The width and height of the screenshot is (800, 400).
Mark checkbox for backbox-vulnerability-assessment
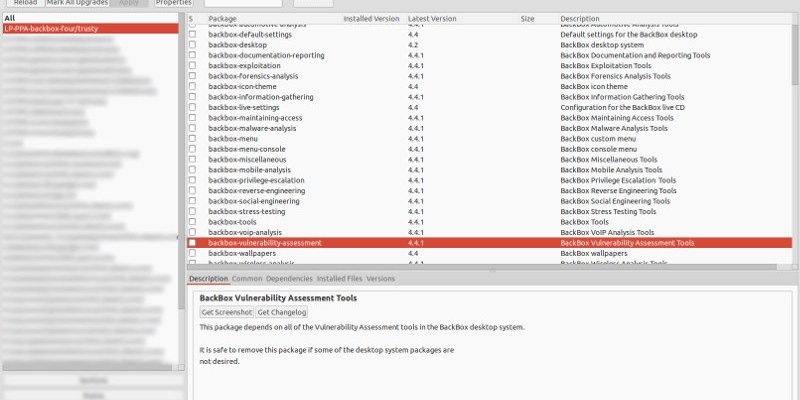192,243
